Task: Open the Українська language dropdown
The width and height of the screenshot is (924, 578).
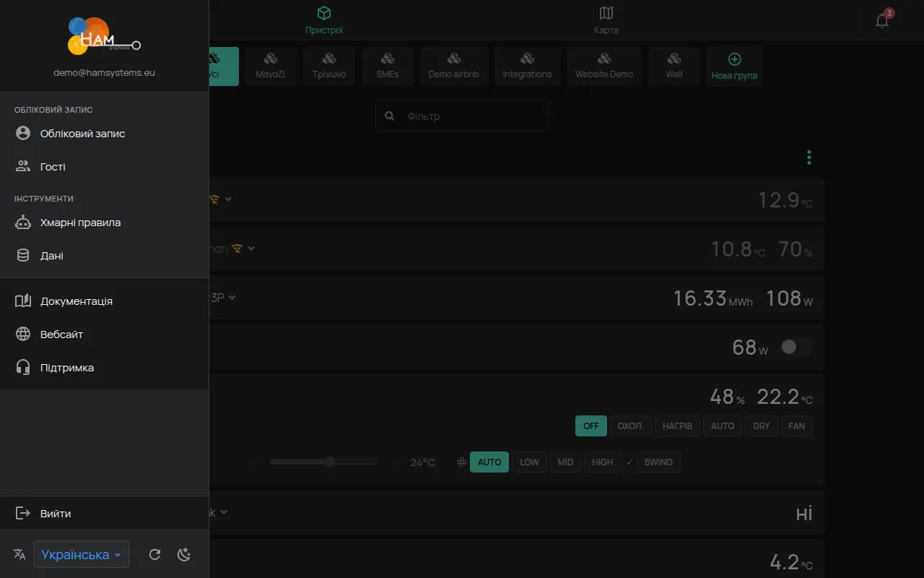Action: click(x=81, y=555)
